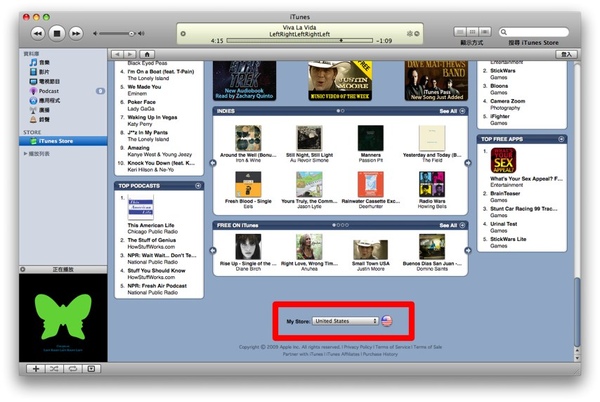
Task: Open This American Life podcast artwork
Action: (x=140, y=208)
